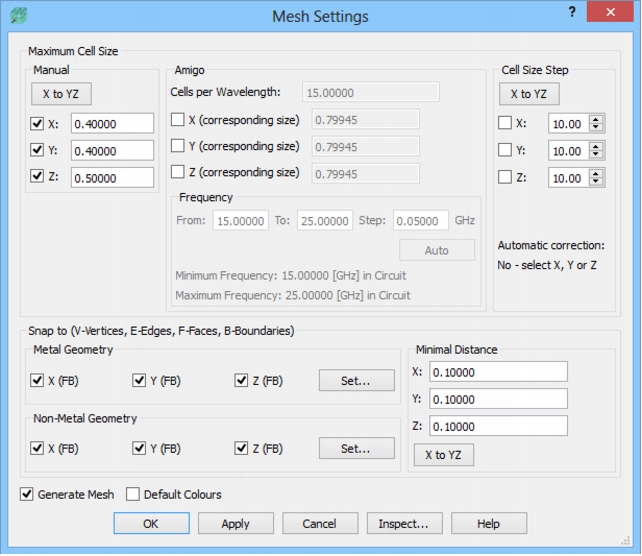Viewport: 642px width, 556px height.
Task: Edit Cell Size Step Y value field
Action: (569, 151)
